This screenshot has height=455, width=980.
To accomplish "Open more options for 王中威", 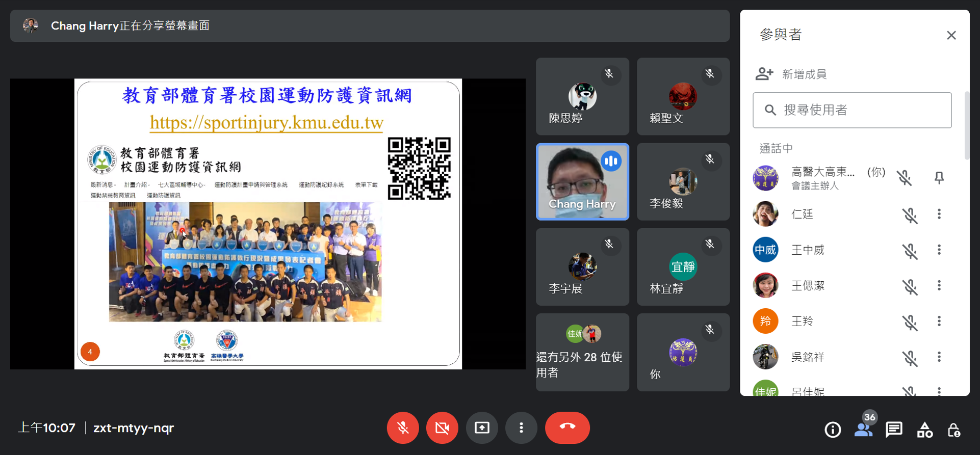I will click(x=939, y=250).
